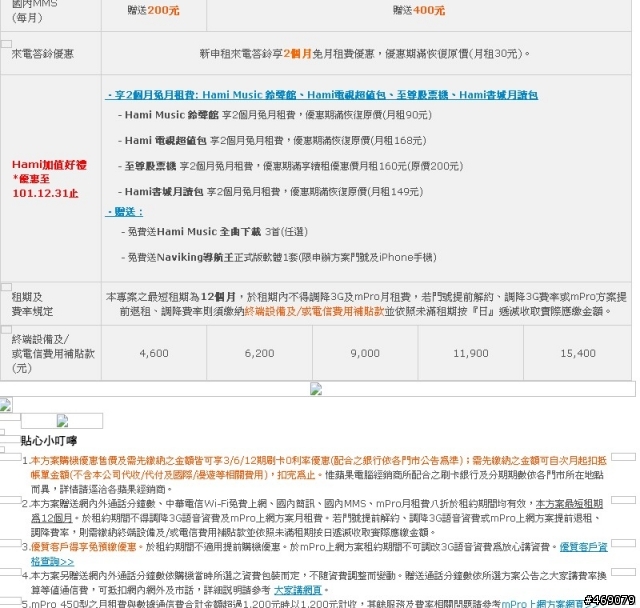Click the 貼心小叮嚀 heading
640x608 pixels.
(x=49, y=441)
